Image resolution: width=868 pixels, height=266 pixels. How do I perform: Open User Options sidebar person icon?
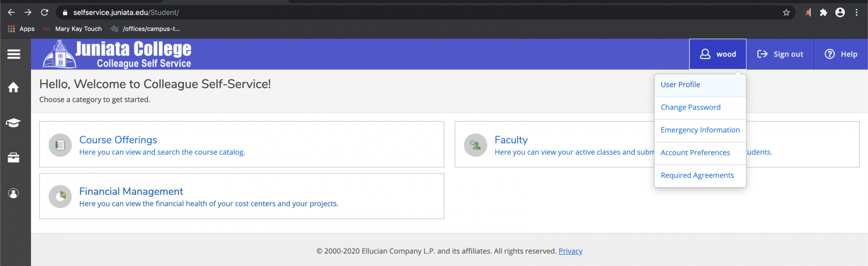(x=14, y=193)
